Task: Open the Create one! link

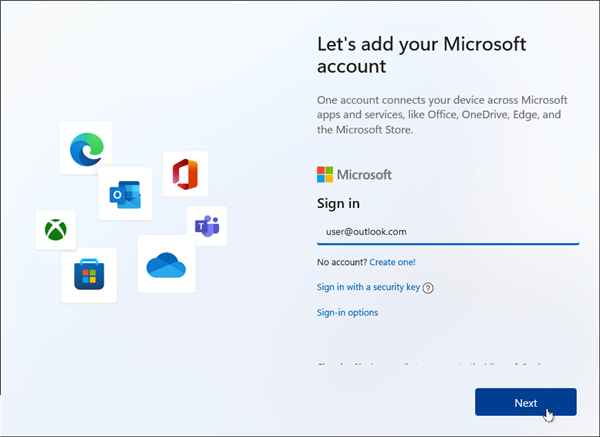Action: (x=392, y=262)
